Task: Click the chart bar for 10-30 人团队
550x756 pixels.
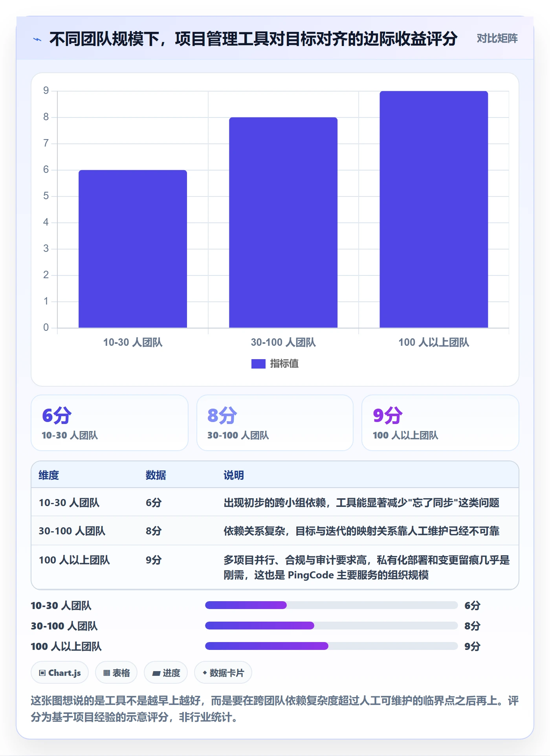Action: pyautogui.click(x=133, y=249)
